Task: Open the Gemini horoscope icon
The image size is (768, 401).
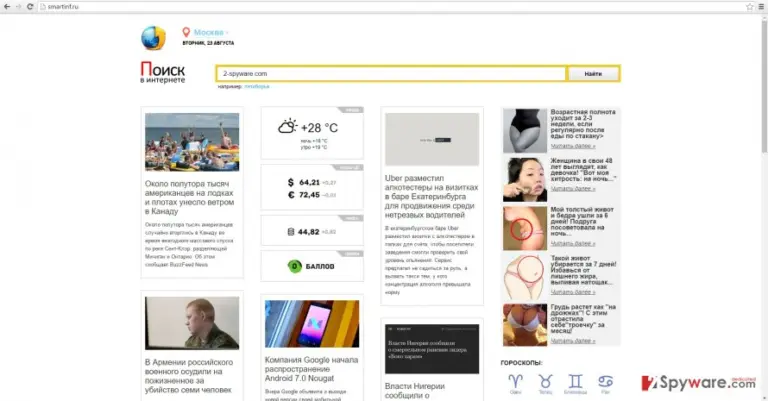Action: (x=576, y=381)
